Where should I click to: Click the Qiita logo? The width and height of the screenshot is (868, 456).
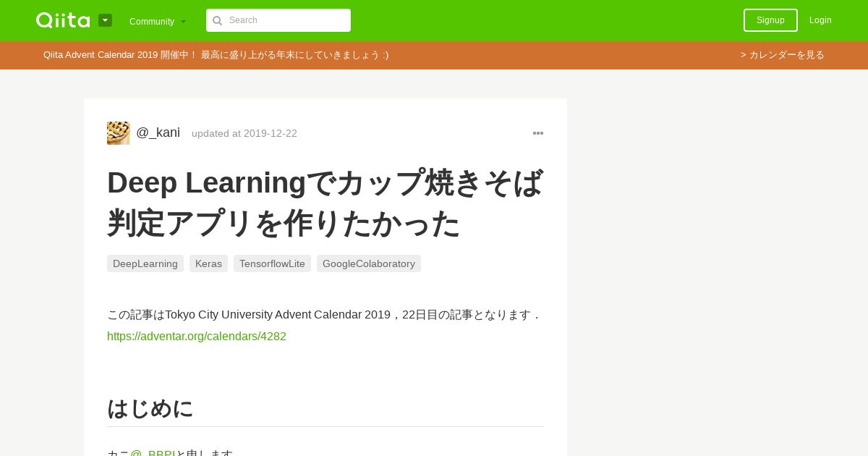[x=63, y=20]
